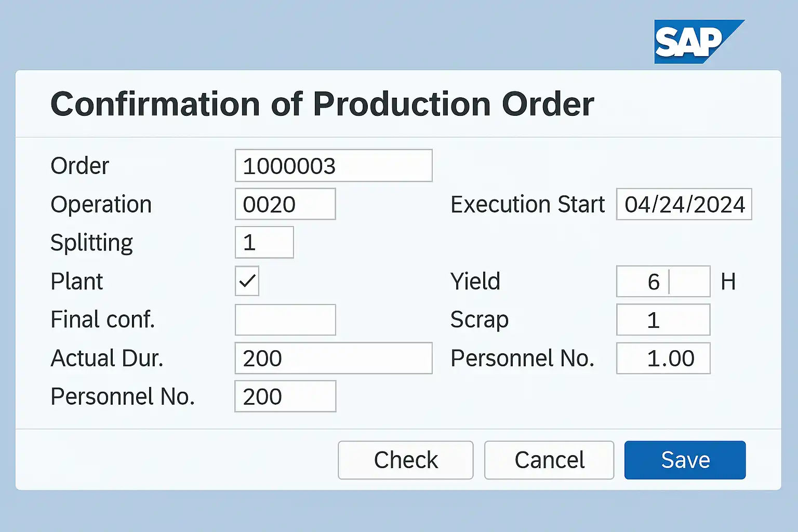Select the Personnel No. field showing 1.00
The height and width of the screenshot is (532, 798).
pos(663,358)
